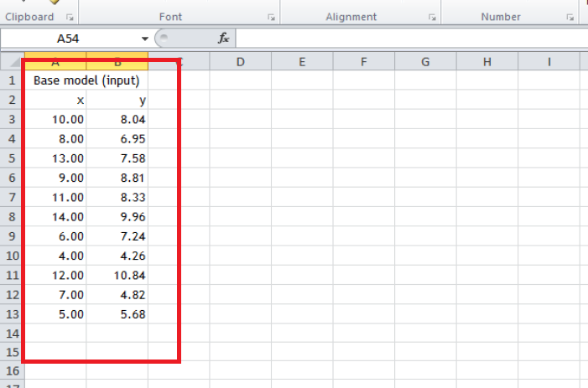Click cell containing 14.00
Viewport: 588px width, 388px height.
click(x=55, y=216)
